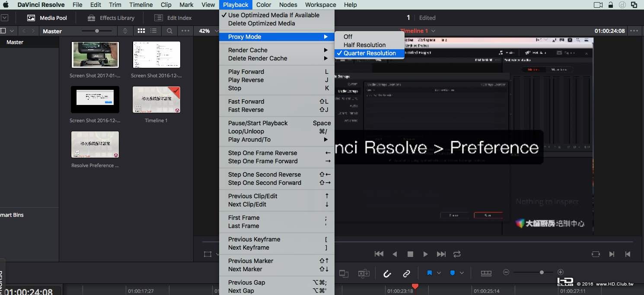Select Quarter Resolution proxy mode
The image size is (644, 295).
pos(370,53)
